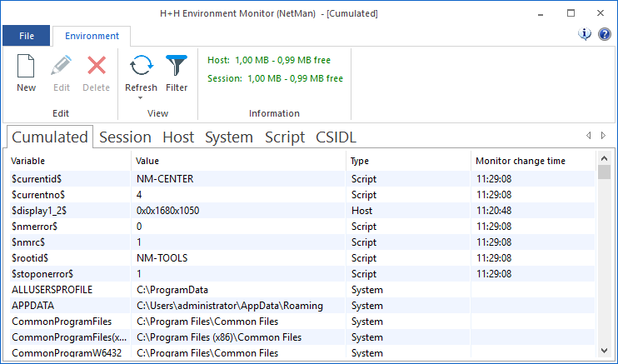Viewport: 618px width, 364px height.
Task: Click the Filter funnel icon
Action: [x=177, y=66]
